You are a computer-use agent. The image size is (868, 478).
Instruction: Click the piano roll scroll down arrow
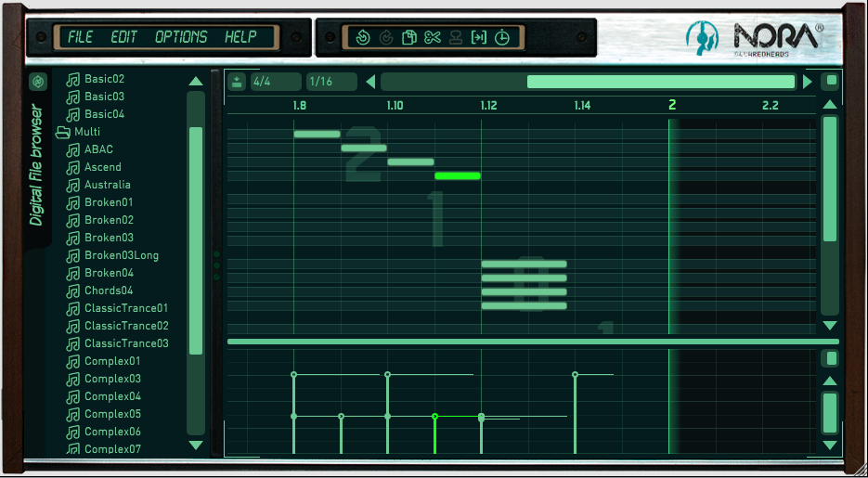[x=830, y=326]
